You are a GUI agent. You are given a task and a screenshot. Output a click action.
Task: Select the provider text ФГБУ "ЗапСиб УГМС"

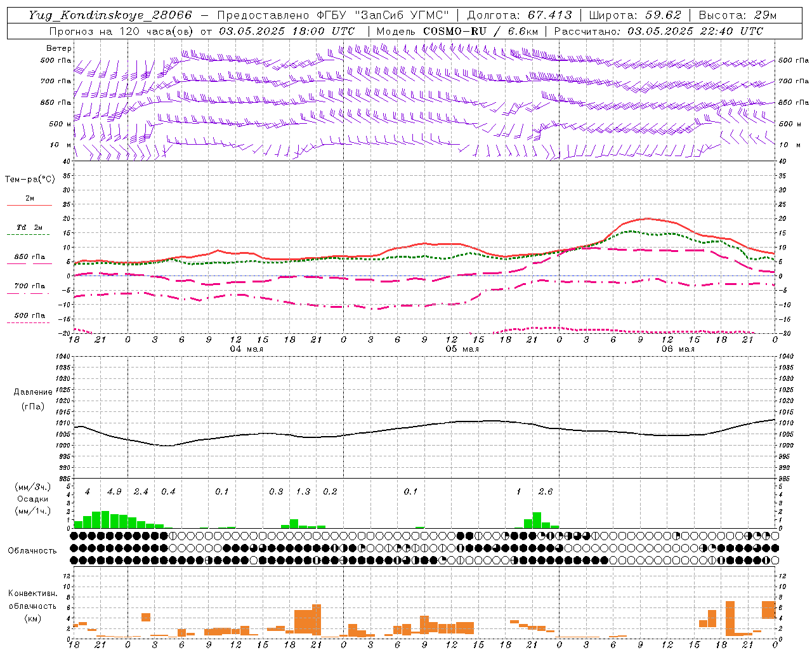pyautogui.click(x=382, y=15)
